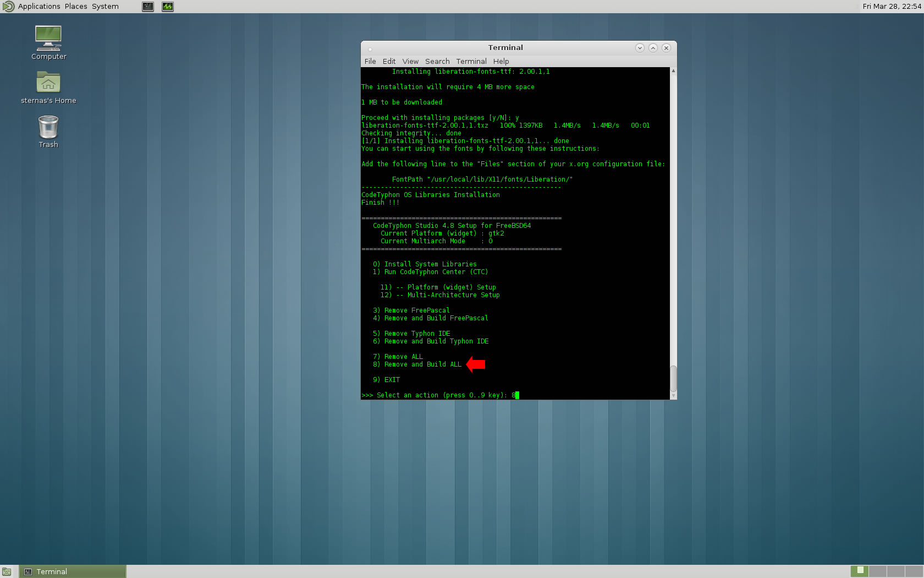Open Terminal's File menu
924x578 pixels.
point(370,61)
